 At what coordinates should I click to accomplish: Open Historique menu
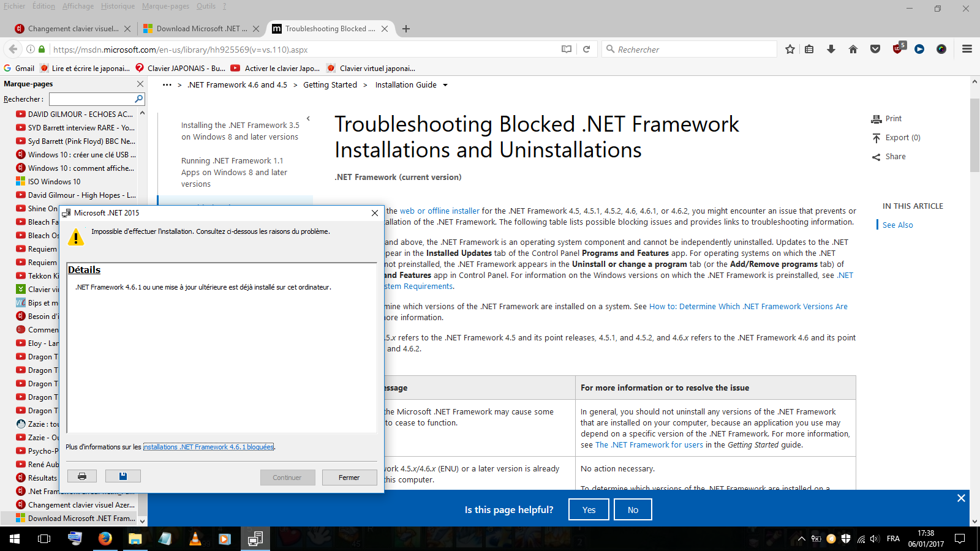click(118, 6)
